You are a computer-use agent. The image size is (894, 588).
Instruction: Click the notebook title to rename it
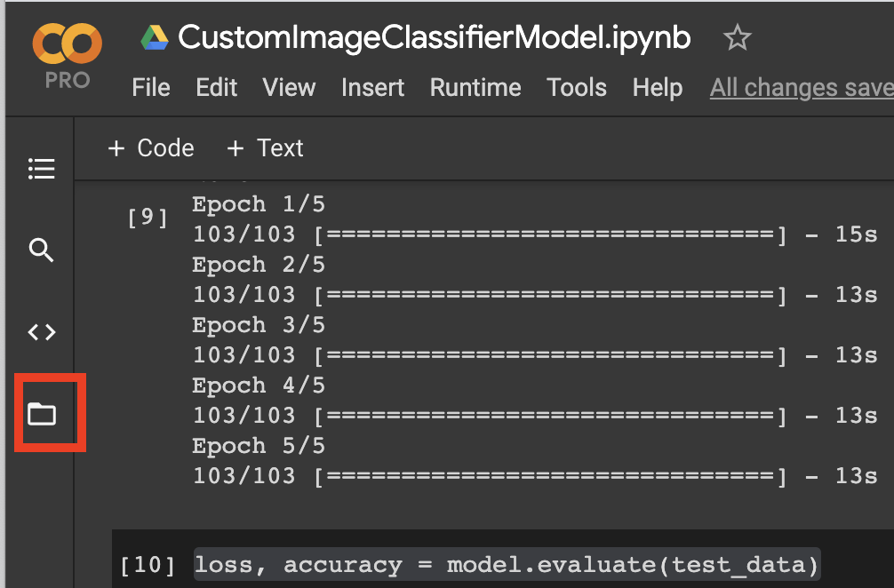click(x=435, y=38)
